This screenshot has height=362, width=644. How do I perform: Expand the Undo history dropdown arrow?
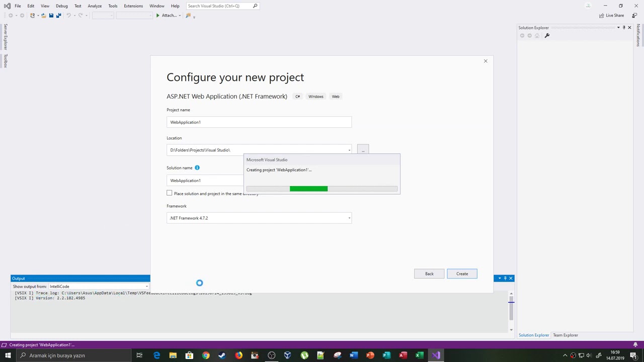(x=74, y=16)
